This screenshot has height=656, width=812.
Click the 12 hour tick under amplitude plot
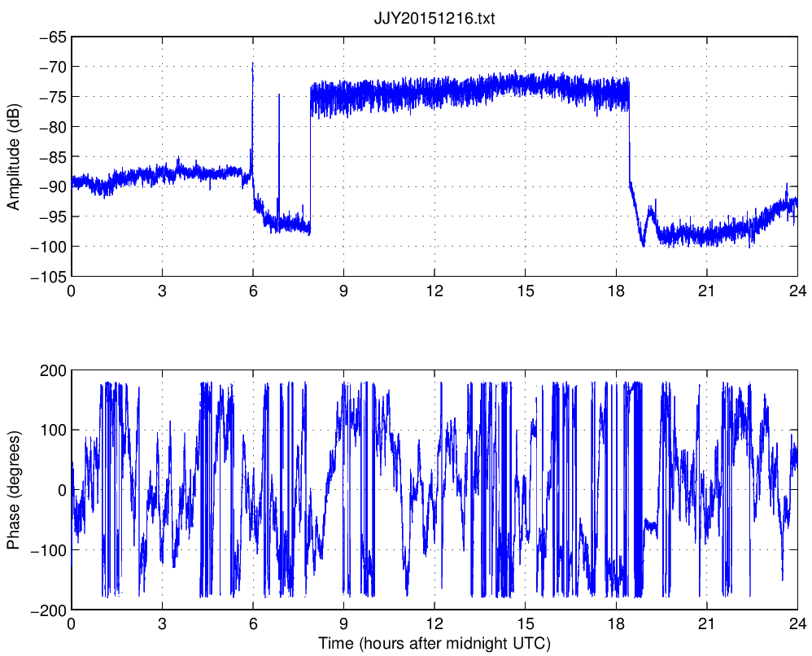click(434, 291)
